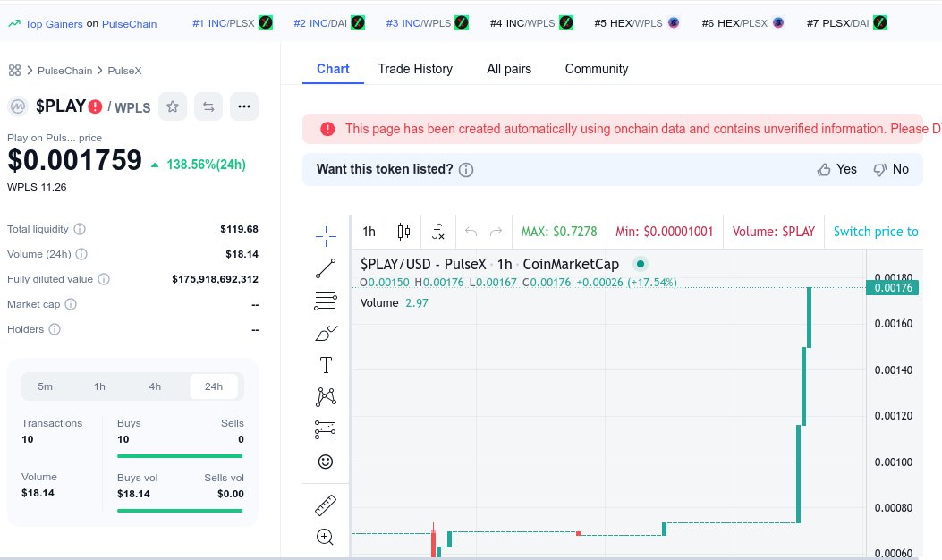The width and height of the screenshot is (942, 560).
Task: Open the three-dot more options menu
Action: (x=244, y=106)
